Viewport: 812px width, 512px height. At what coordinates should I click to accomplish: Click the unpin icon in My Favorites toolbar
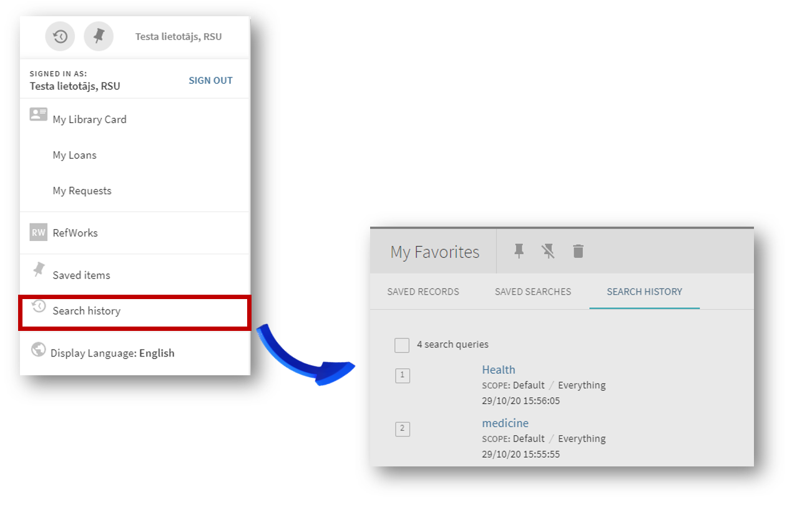click(549, 251)
